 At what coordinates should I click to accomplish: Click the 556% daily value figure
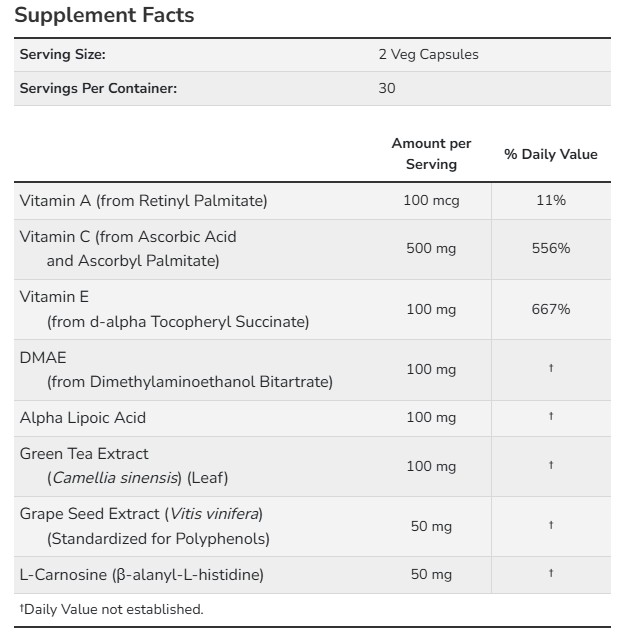tap(550, 249)
